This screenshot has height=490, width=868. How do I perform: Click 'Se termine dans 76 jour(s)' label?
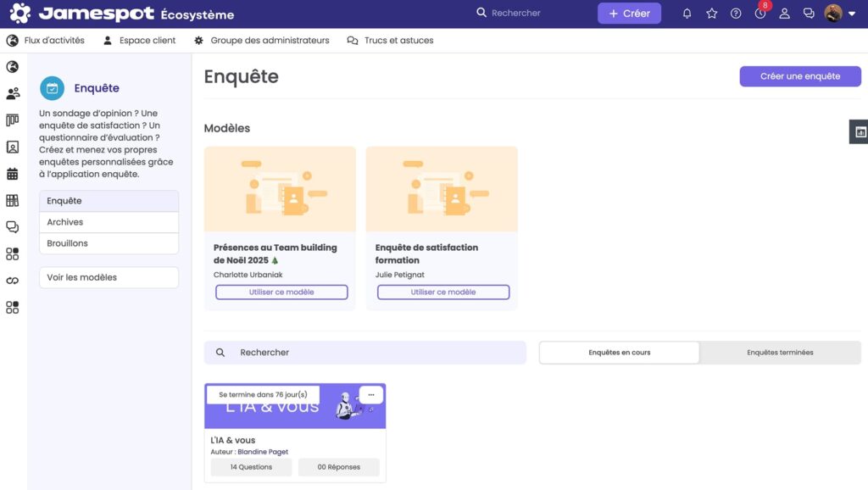[263, 395]
